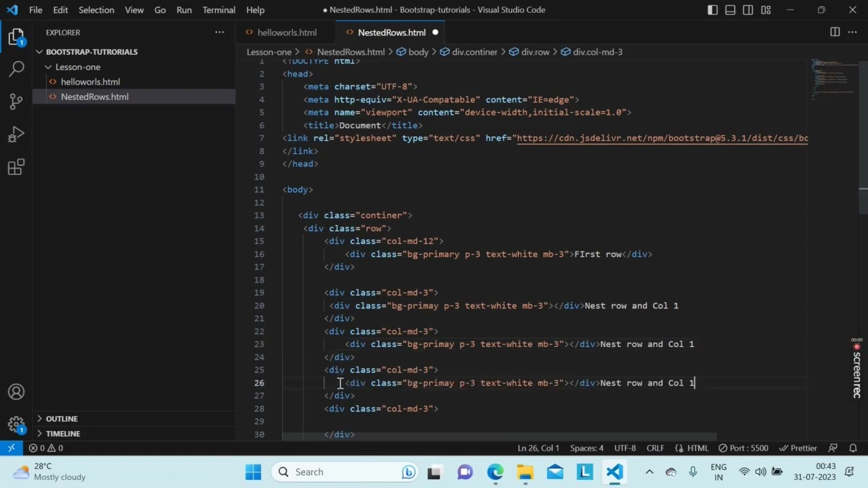Show hidden system tray icons
The image size is (868, 488).
pyautogui.click(x=649, y=472)
